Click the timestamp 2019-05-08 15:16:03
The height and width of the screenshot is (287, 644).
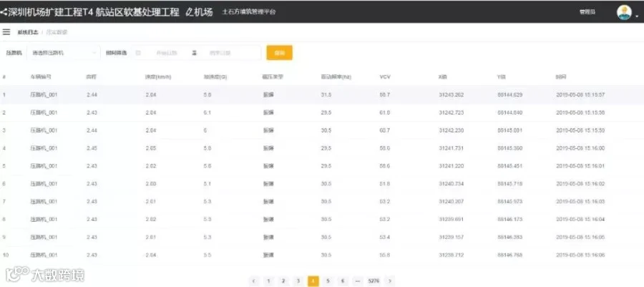point(580,202)
